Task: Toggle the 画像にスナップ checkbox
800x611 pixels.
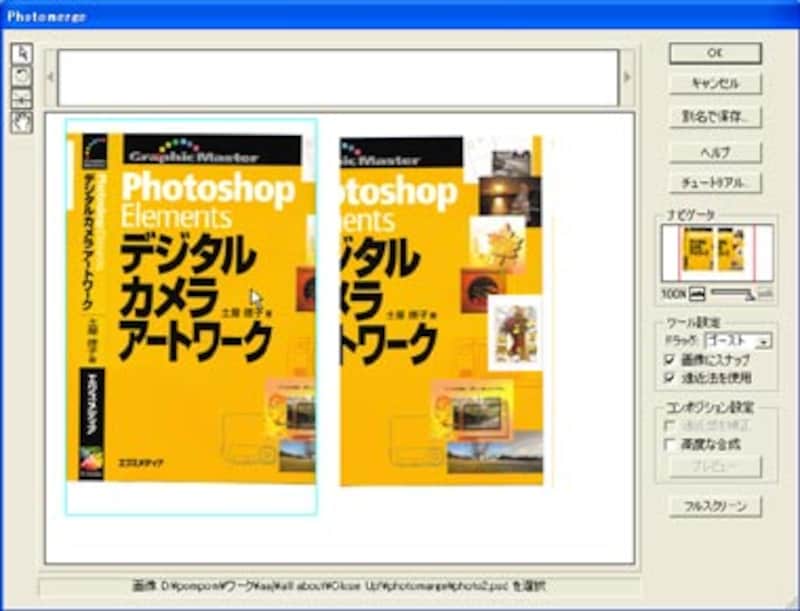Action: (671, 360)
